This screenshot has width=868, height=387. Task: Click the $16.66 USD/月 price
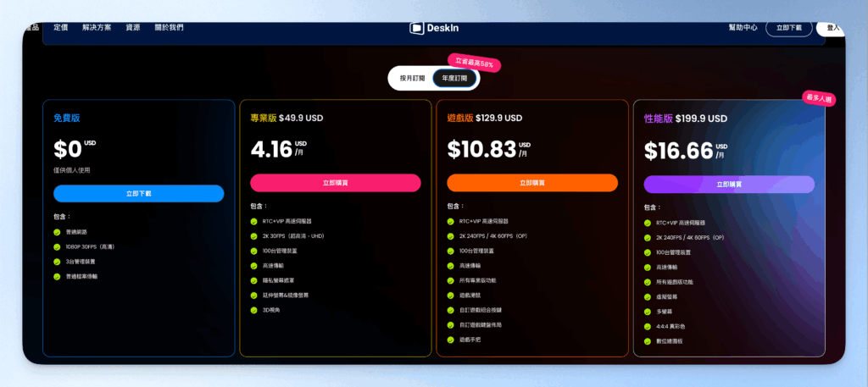click(686, 151)
